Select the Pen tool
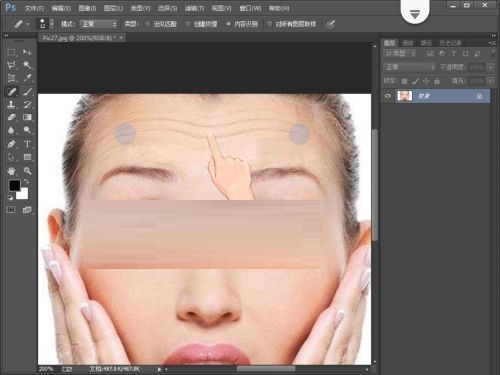The height and width of the screenshot is (375, 500). point(12,144)
